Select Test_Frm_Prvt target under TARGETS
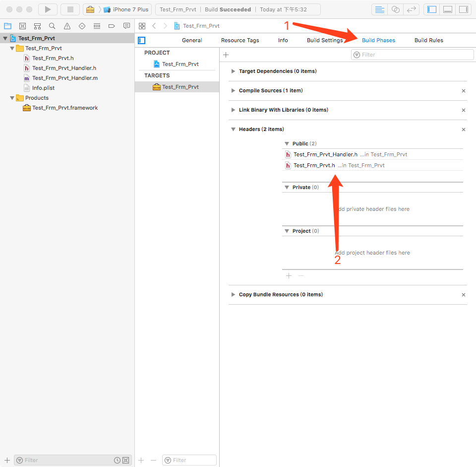 tap(177, 87)
